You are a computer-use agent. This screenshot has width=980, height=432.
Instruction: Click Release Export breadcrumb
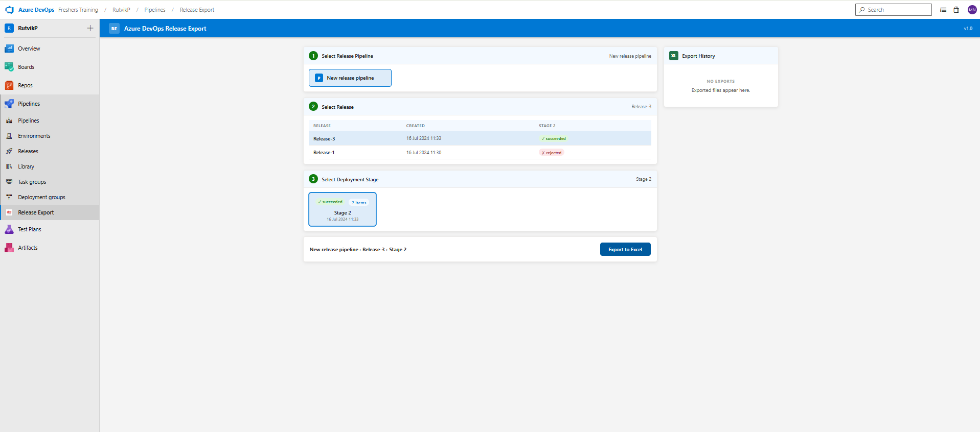197,10
